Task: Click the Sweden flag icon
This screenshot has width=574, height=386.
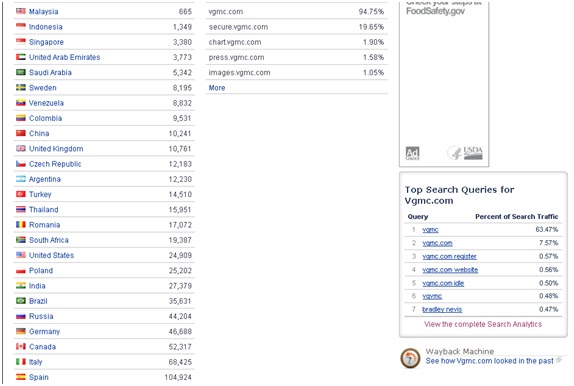Action: pyautogui.click(x=21, y=88)
